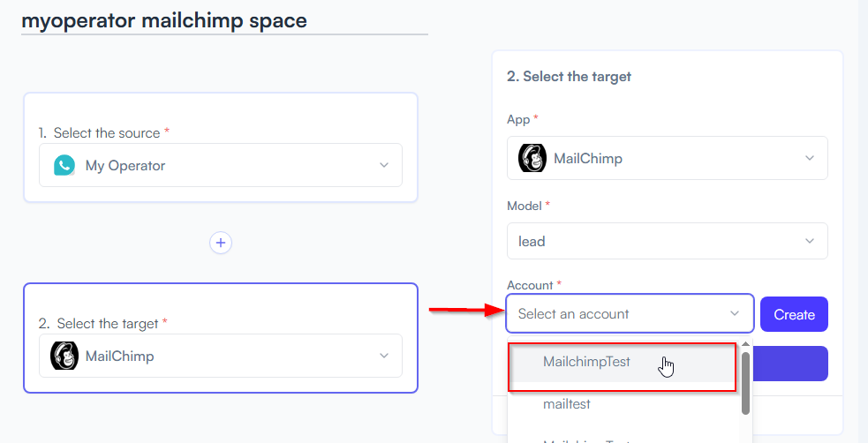Click MailChimp logo in the App field
The image size is (868, 443).
click(x=532, y=159)
